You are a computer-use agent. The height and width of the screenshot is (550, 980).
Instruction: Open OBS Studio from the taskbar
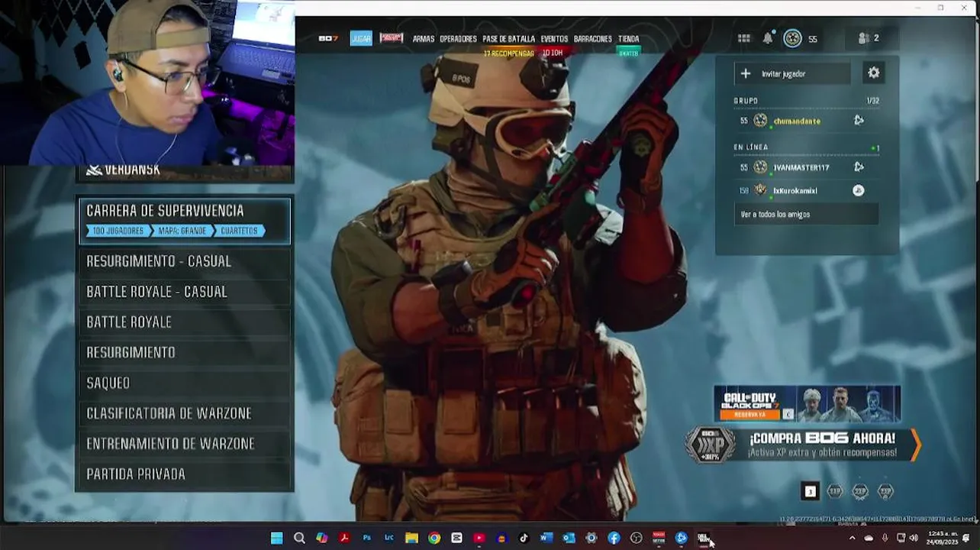636,538
